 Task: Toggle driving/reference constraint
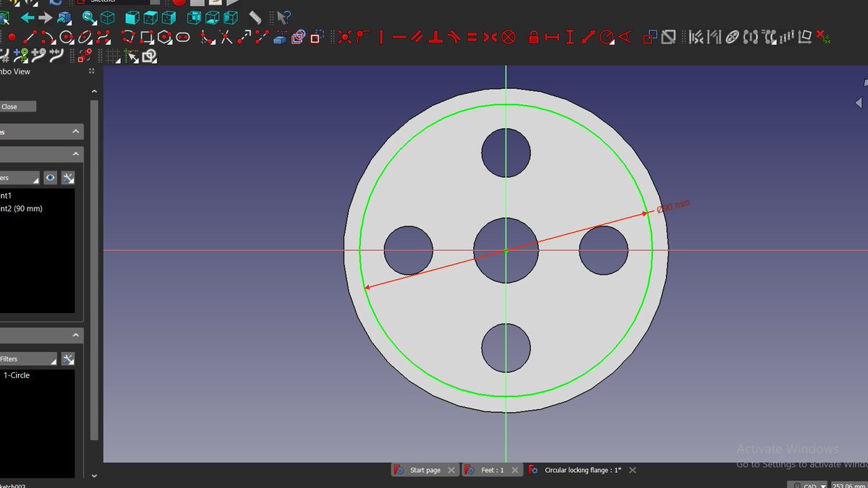coord(650,37)
